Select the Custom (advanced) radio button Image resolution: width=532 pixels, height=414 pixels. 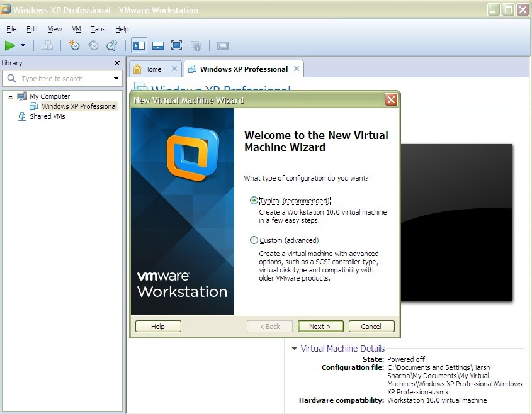point(254,240)
